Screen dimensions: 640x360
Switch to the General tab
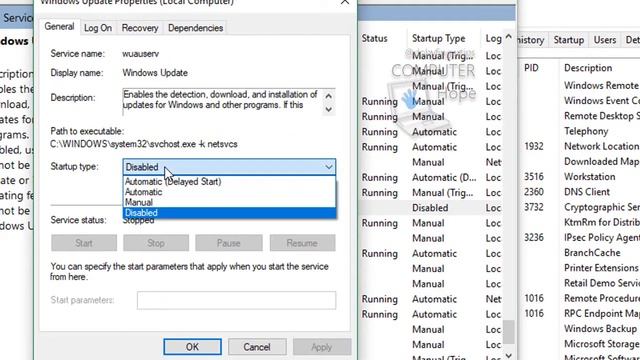click(60, 27)
